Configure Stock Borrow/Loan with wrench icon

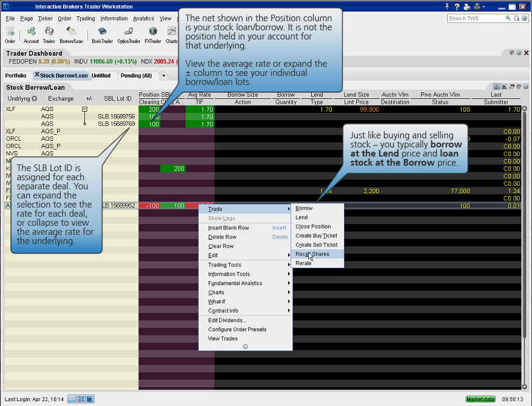pyautogui.click(x=519, y=87)
